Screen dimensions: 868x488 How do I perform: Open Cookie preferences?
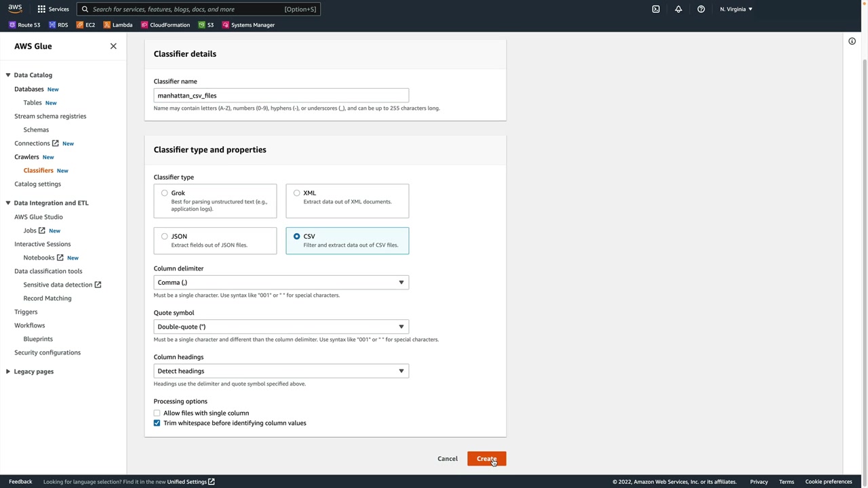tap(829, 482)
